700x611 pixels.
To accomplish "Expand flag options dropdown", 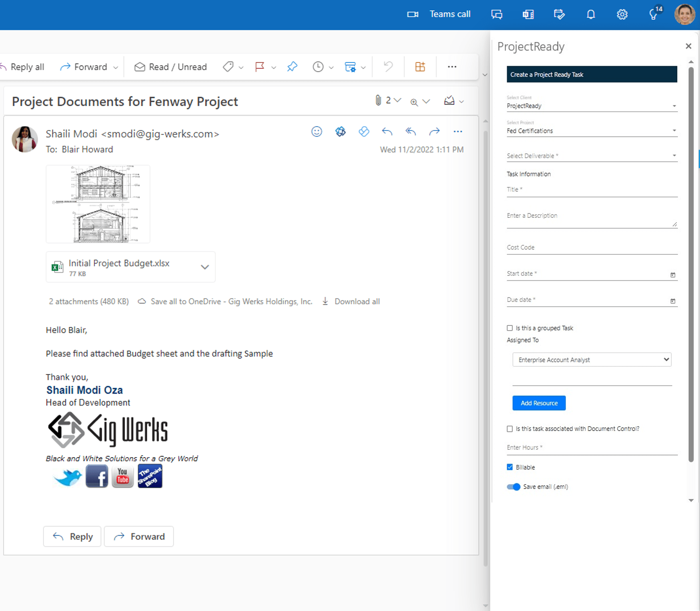I will click(274, 67).
